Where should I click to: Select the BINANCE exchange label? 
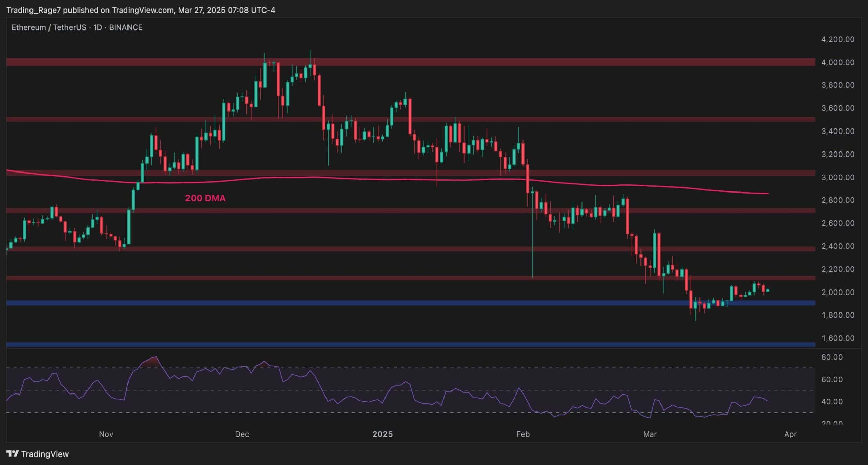coord(125,27)
